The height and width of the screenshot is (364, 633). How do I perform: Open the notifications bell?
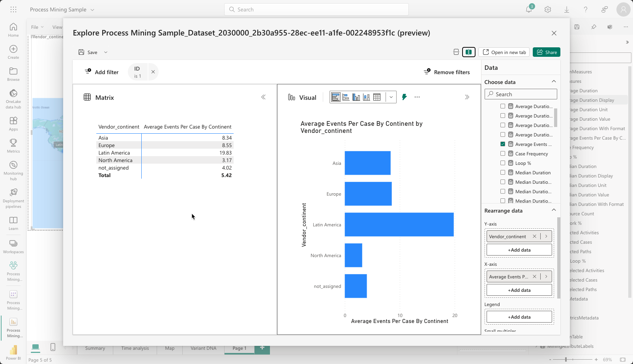click(x=529, y=9)
